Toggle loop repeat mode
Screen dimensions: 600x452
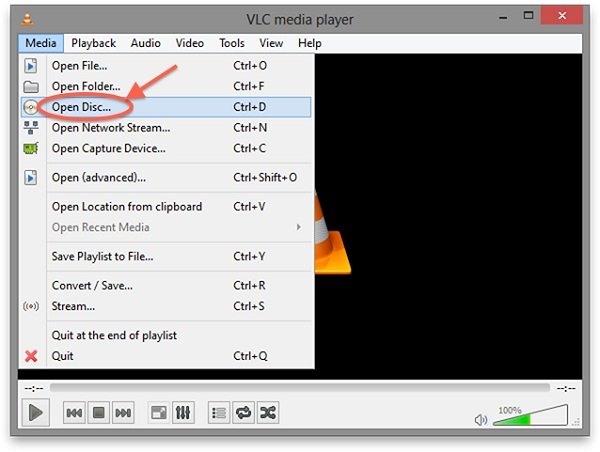point(243,413)
